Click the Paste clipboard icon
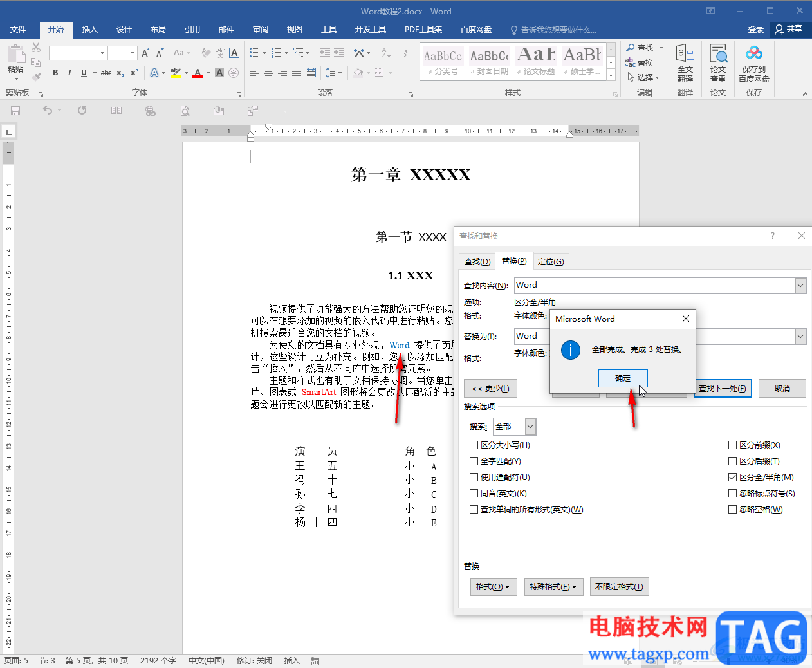This screenshot has height=668, width=812. pos(15,54)
